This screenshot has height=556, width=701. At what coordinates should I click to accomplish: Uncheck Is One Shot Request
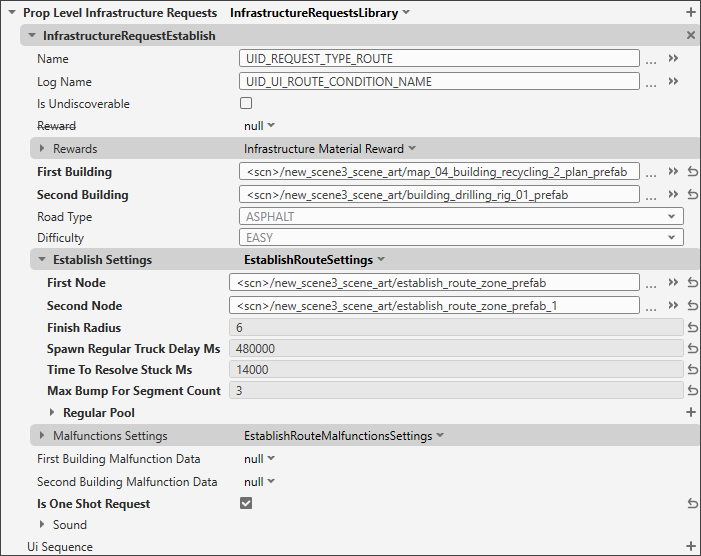[x=246, y=503]
